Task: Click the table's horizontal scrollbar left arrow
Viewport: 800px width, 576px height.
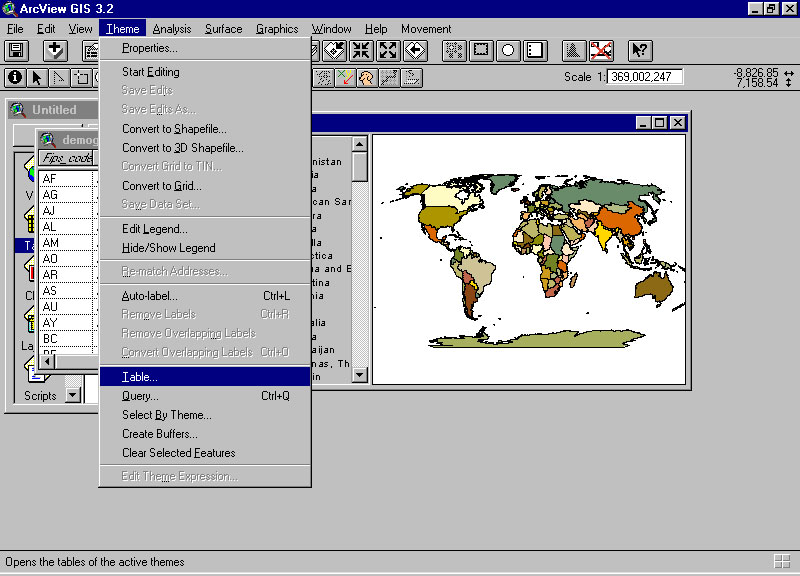Action: click(x=47, y=361)
